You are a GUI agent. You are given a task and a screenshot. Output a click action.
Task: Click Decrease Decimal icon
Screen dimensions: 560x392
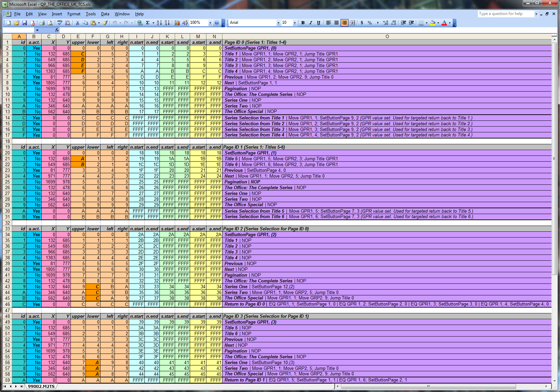393,23
